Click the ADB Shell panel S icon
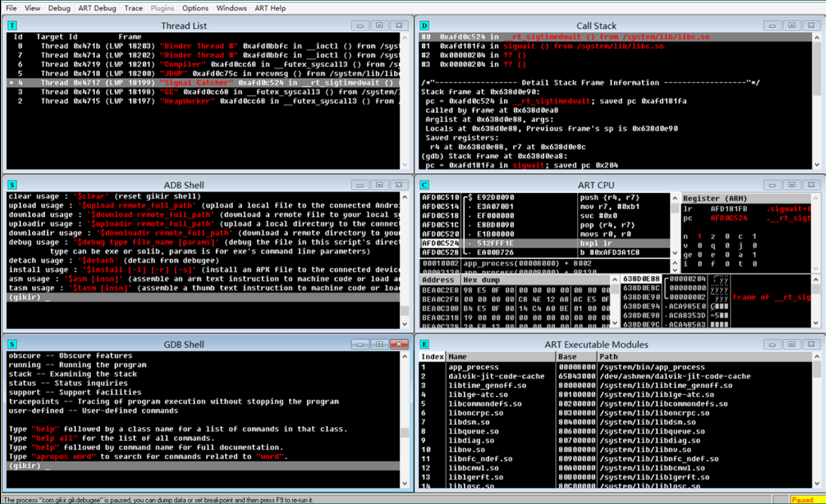826x504 pixels. pyautogui.click(x=13, y=185)
